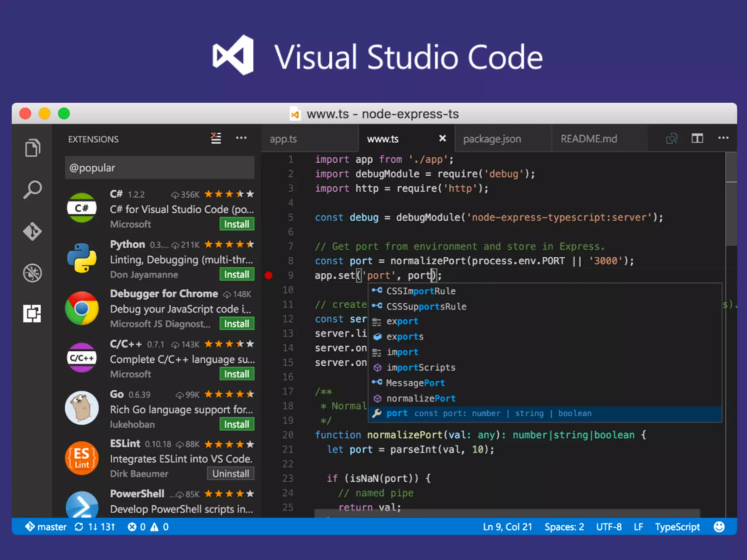Open the editor more actions ellipsis
Viewport: 747px width, 560px height.
723,138
